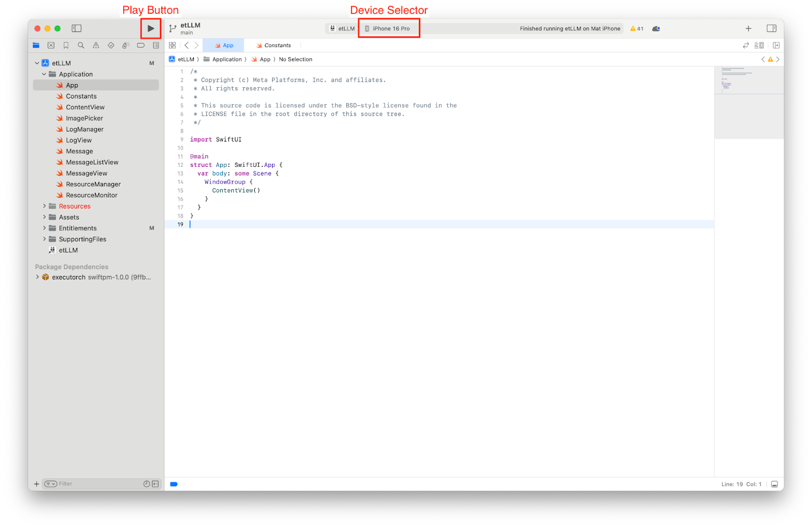Open the iPhone 16 Pro device selector
This screenshot has height=528, width=812.
(389, 28)
